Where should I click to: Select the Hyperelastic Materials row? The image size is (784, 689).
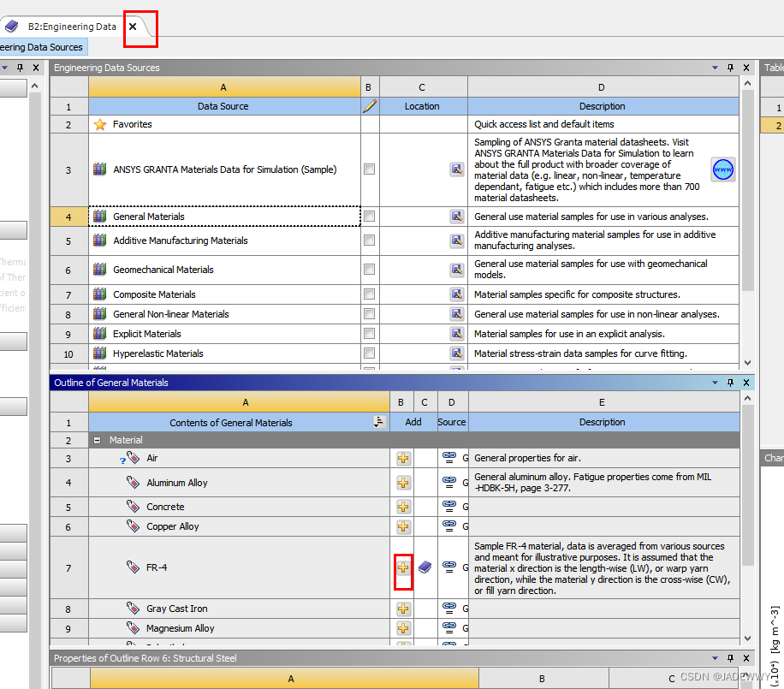click(x=224, y=353)
